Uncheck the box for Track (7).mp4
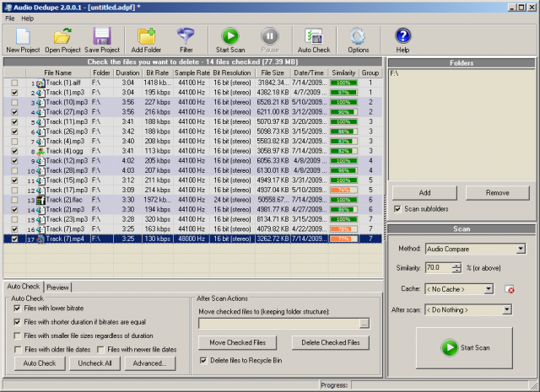540x392 pixels. click(x=14, y=239)
